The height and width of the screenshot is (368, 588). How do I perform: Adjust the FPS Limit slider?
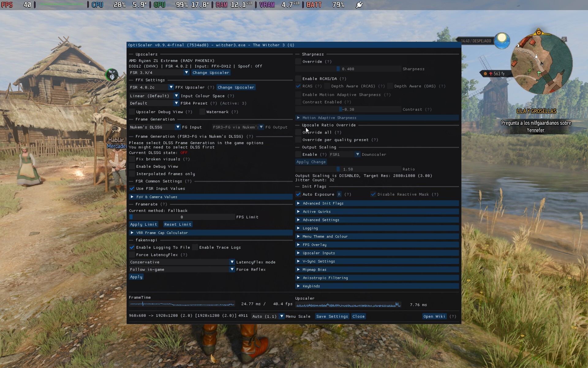[182, 217]
